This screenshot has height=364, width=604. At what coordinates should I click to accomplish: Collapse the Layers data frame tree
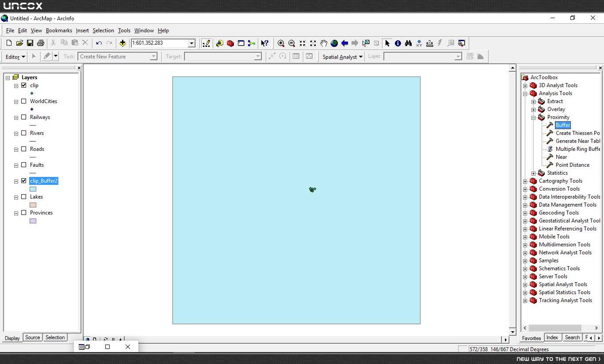point(8,77)
